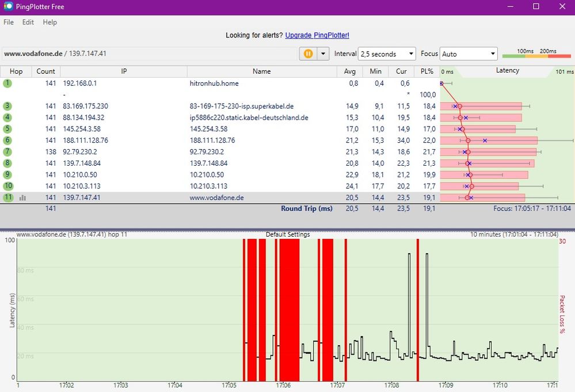Pause the trace with the orange button
Image resolution: width=575 pixels, height=392 pixels.
(308, 54)
